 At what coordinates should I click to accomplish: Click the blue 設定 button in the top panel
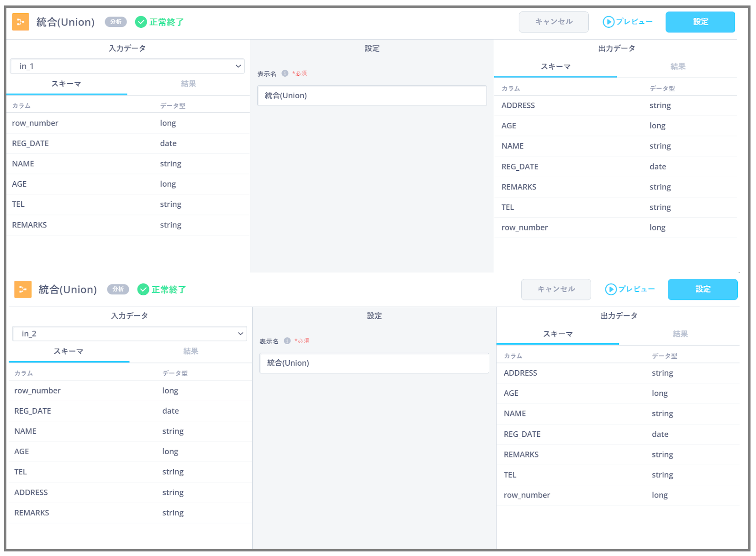tap(700, 22)
